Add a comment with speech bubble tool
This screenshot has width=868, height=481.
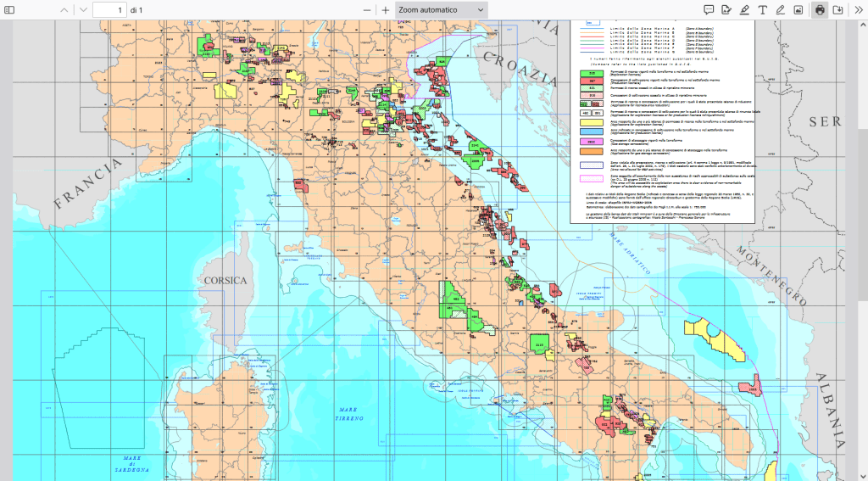pos(709,10)
